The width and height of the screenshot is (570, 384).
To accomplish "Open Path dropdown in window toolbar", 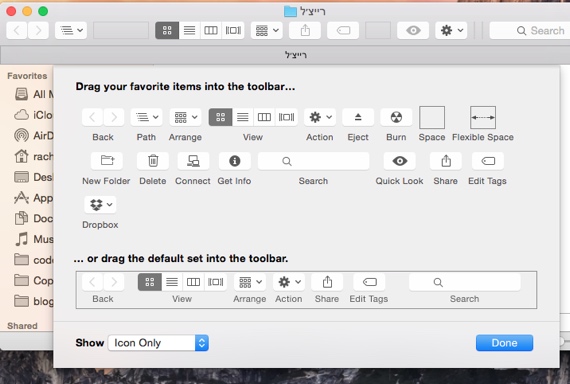I will [71, 30].
